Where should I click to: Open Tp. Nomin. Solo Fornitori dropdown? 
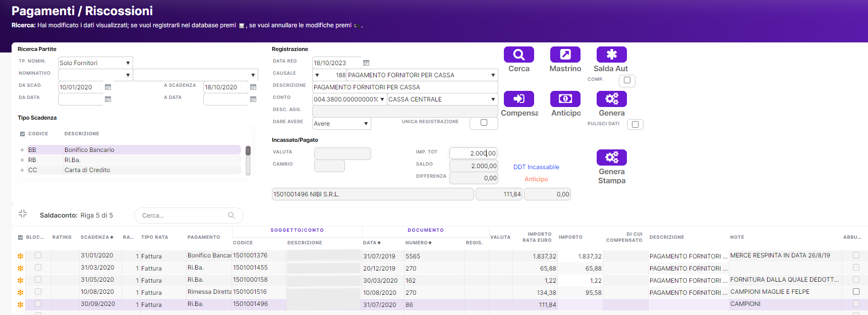coord(128,63)
